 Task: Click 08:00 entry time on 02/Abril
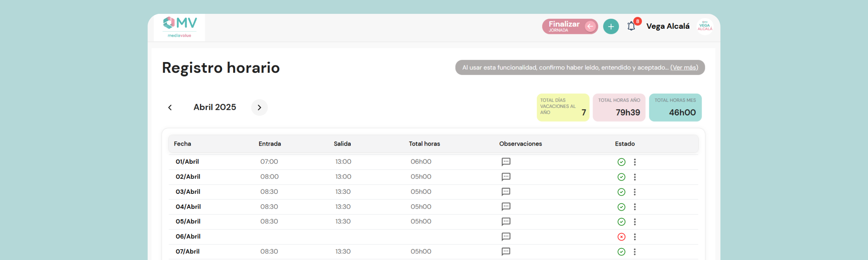click(x=269, y=177)
